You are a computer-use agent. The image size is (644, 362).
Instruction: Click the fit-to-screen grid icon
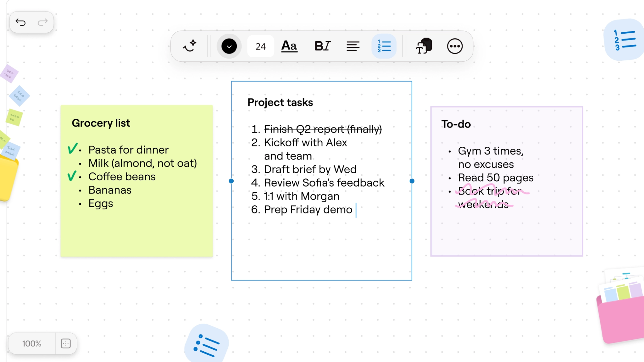(66, 343)
